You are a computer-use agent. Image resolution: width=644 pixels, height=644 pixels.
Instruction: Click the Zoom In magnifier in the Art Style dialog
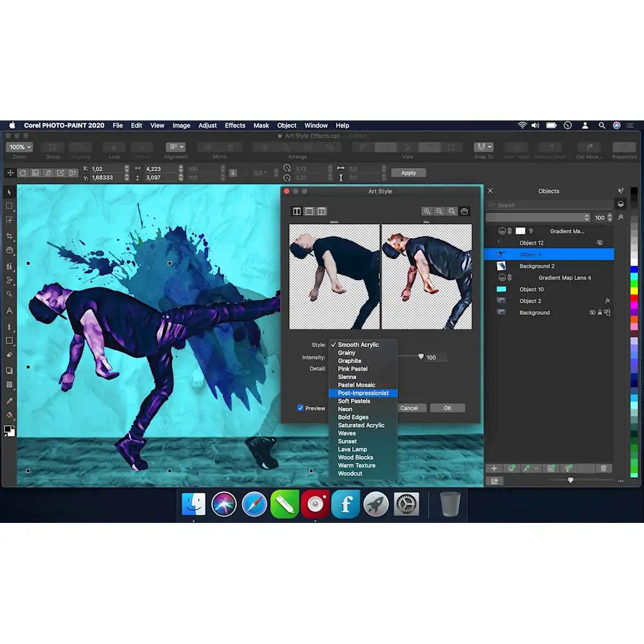(426, 212)
